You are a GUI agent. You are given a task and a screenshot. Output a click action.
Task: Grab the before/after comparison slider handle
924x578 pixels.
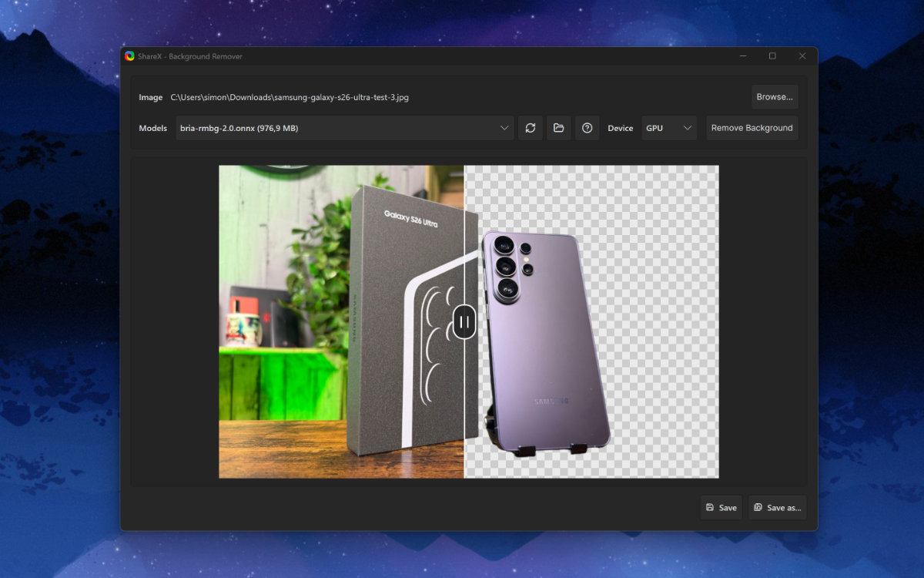pos(464,321)
